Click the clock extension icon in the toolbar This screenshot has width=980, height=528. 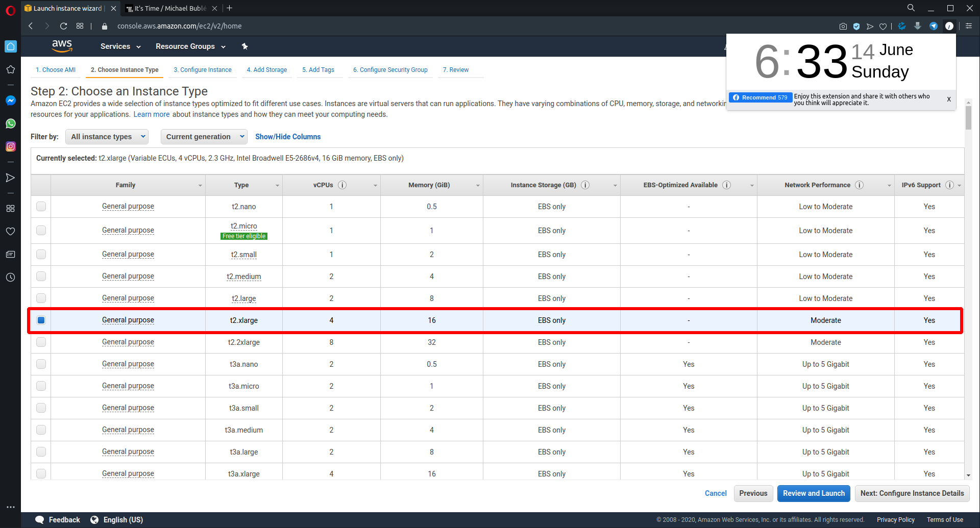tap(949, 26)
